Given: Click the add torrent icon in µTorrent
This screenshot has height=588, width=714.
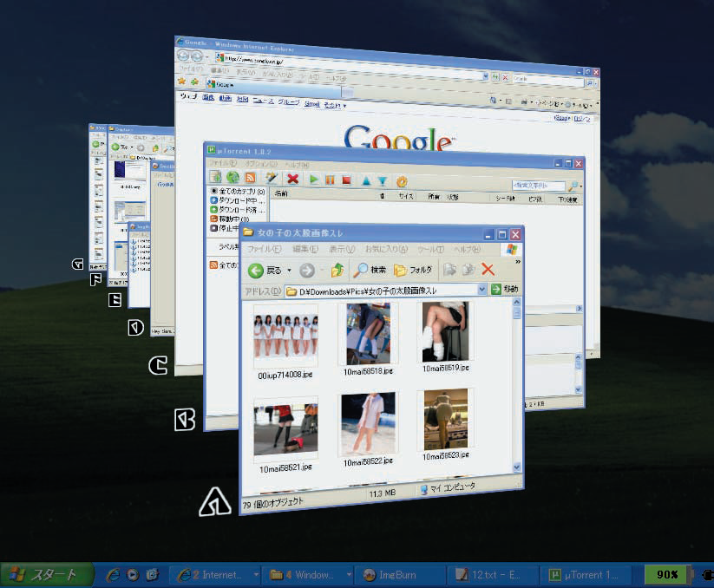Looking at the screenshot, I should (x=215, y=177).
